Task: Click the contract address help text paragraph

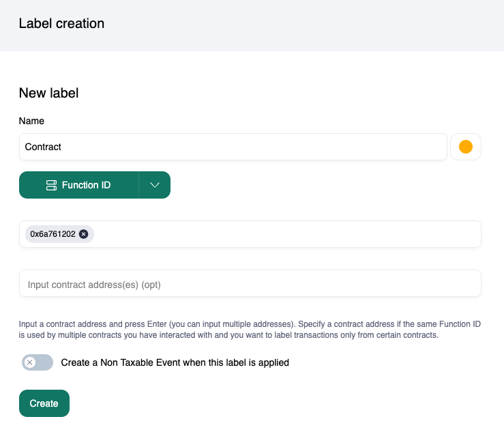Action: (x=250, y=330)
